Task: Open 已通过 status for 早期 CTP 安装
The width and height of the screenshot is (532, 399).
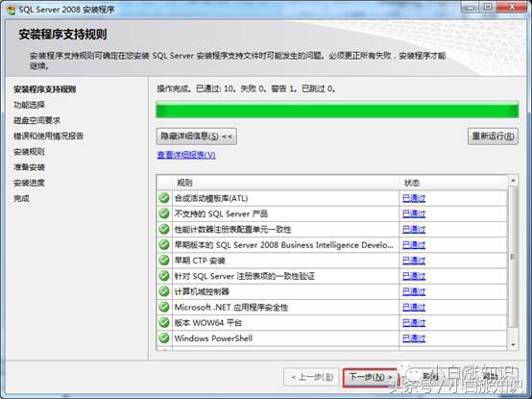Action: click(x=414, y=261)
